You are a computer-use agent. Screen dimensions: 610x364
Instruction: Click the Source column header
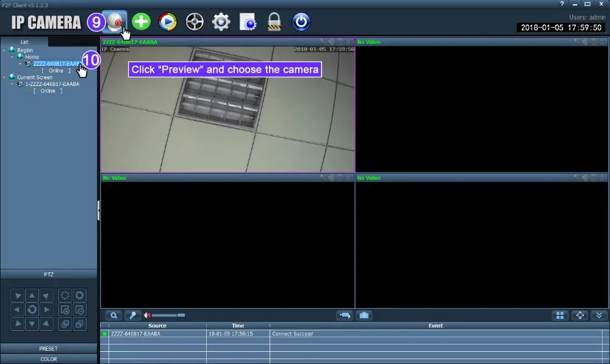click(x=157, y=326)
